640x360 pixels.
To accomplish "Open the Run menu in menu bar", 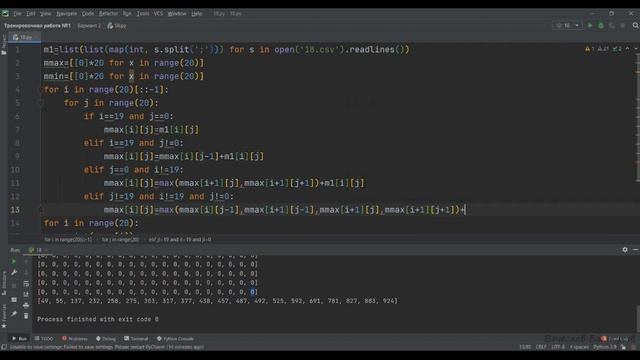I will [127, 13].
